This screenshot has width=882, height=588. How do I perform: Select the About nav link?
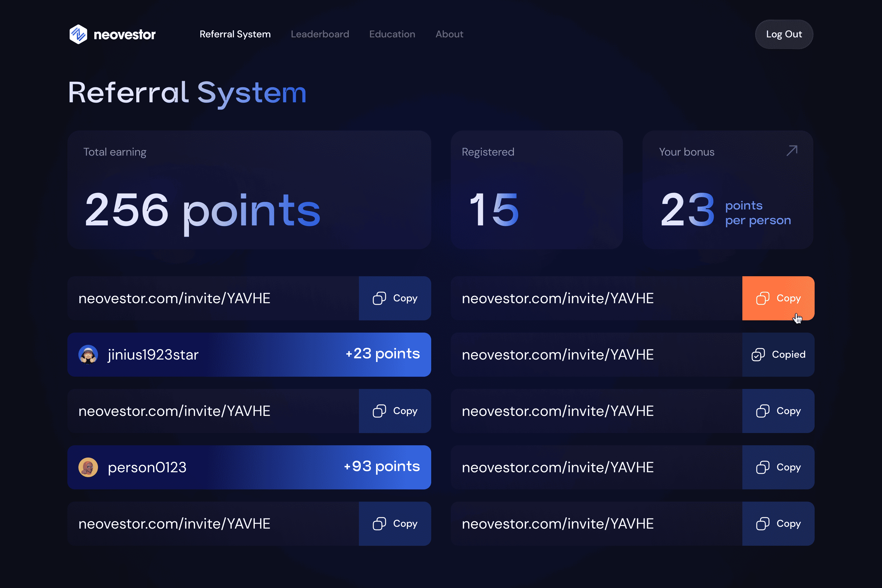point(449,34)
